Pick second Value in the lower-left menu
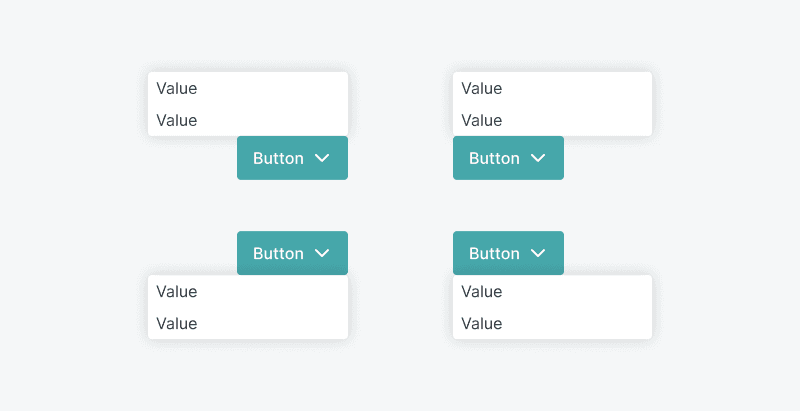This screenshot has width=800, height=411. pyautogui.click(x=177, y=324)
